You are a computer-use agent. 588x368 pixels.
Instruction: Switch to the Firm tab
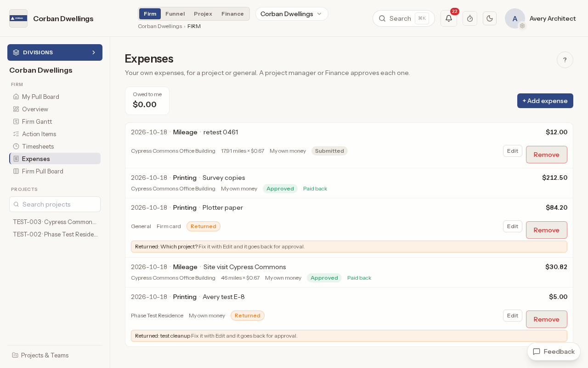[150, 14]
